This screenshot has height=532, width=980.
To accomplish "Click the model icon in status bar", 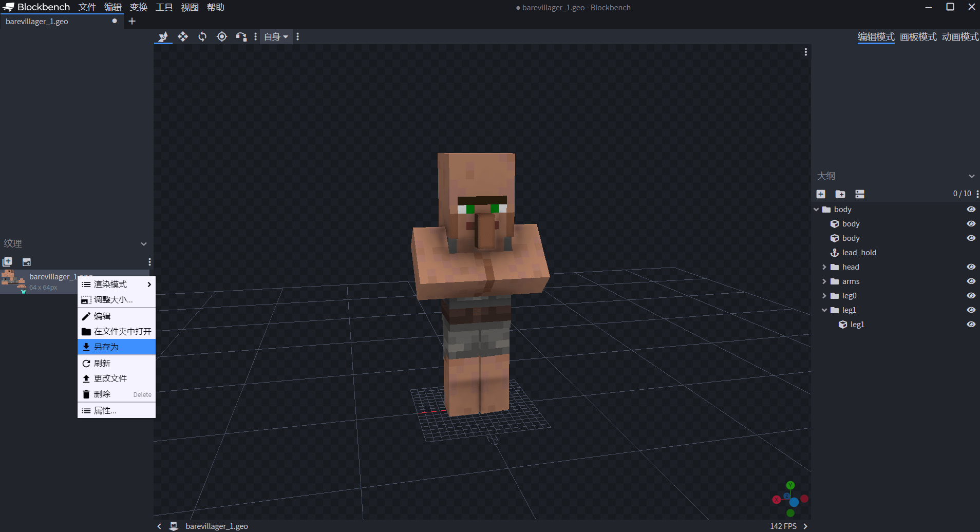I will (174, 526).
